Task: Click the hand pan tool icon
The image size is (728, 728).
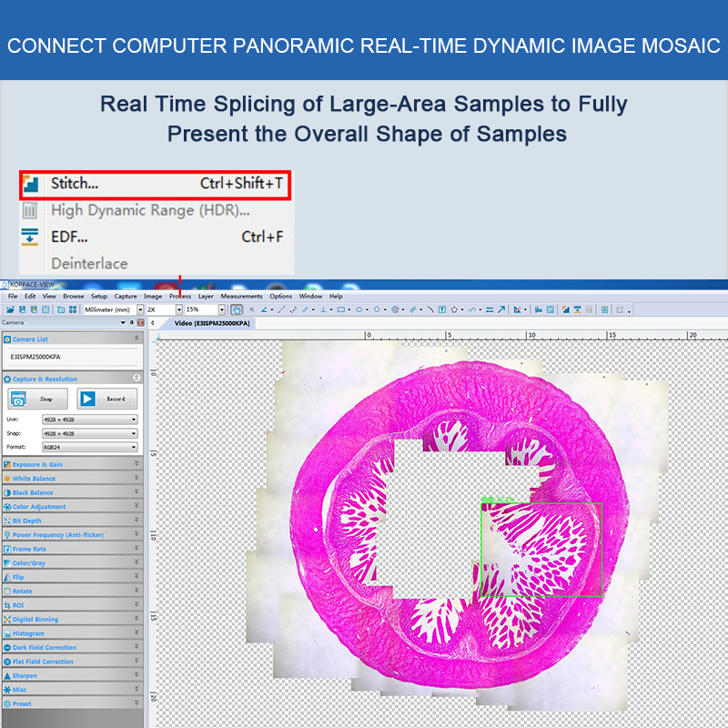Action: pos(237,309)
